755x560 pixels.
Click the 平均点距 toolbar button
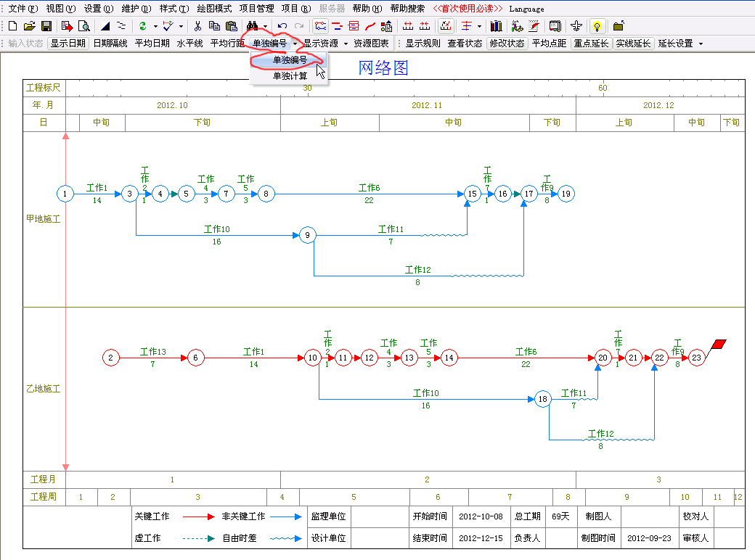(x=549, y=44)
